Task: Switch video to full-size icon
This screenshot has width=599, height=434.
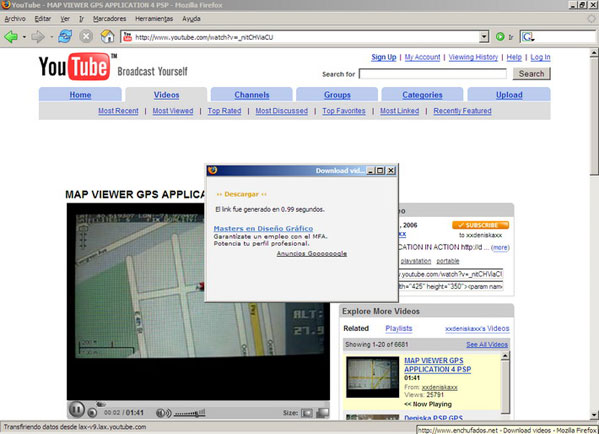Action: (x=323, y=413)
